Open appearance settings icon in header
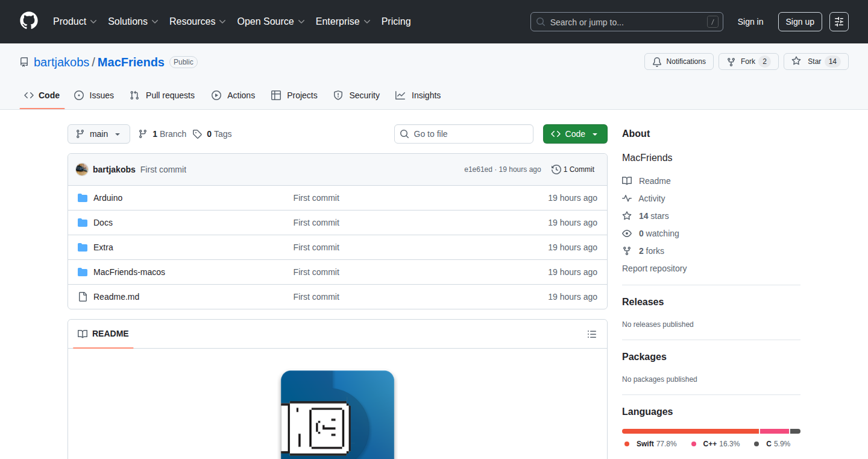Screen dimensions: 868x459 point(839,22)
